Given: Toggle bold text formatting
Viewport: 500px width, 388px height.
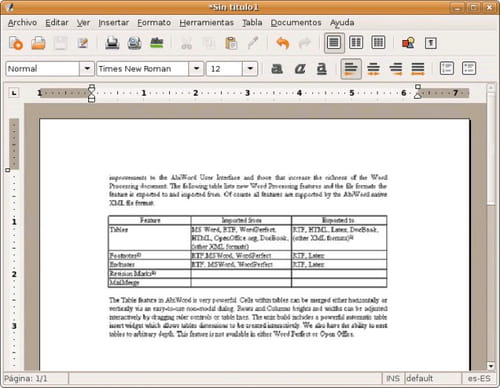Looking at the screenshot, I should point(277,69).
